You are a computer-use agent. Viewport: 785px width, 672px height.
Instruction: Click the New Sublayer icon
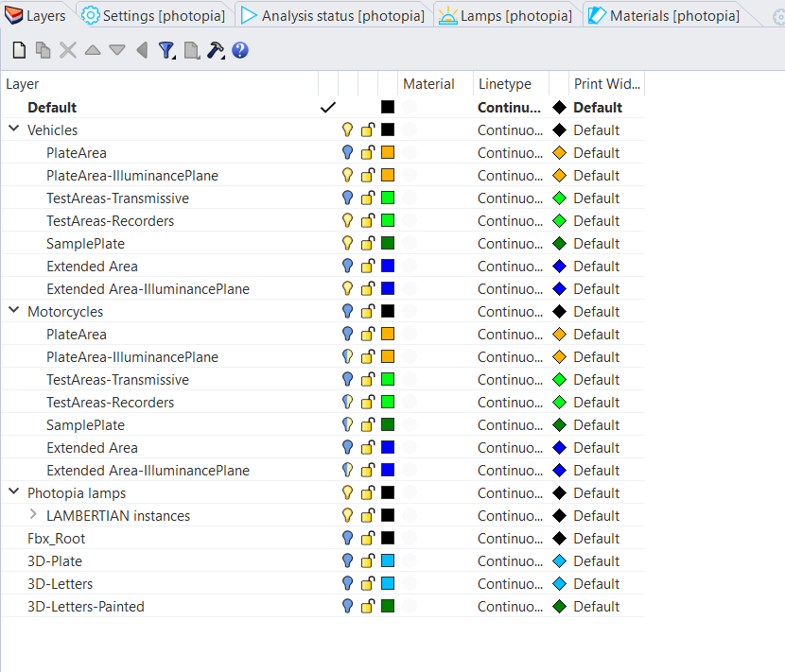point(44,50)
